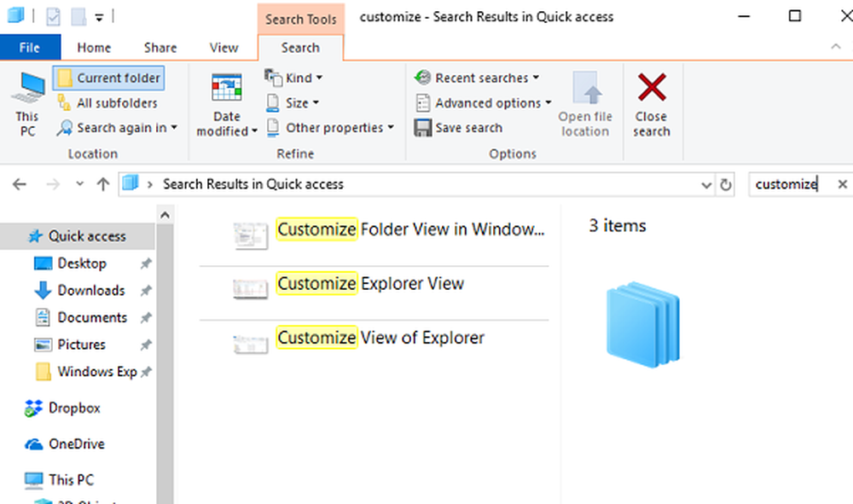The image size is (853, 504).
Task: Click inside the customize search box
Action: click(785, 184)
